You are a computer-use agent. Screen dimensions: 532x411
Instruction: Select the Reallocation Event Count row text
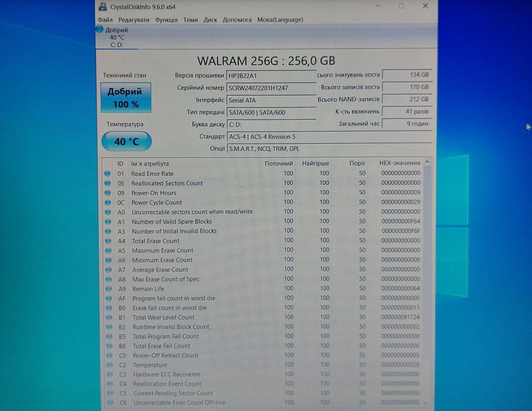[x=167, y=383]
